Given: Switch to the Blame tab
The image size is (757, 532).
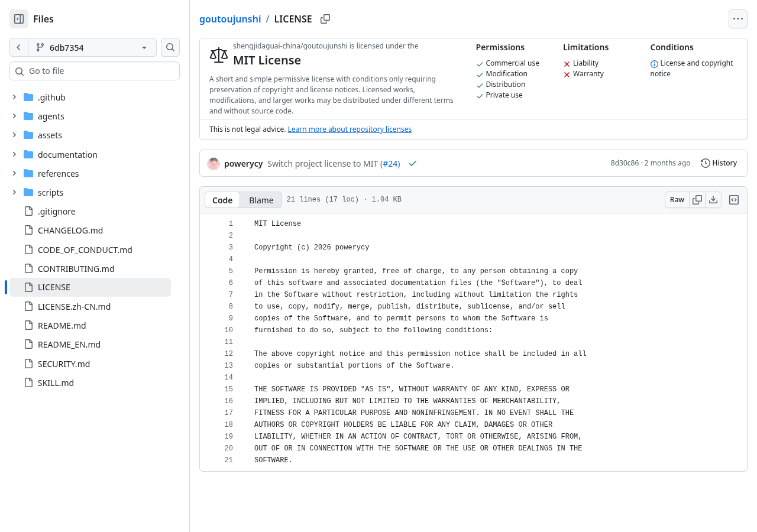Looking at the screenshot, I should [261, 200].
